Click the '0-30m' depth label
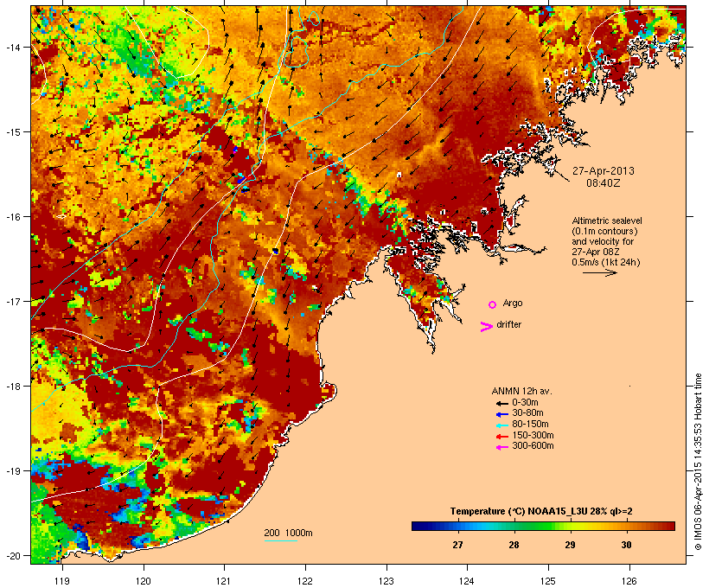Viewport: 709px width, 588px height. 525,402
